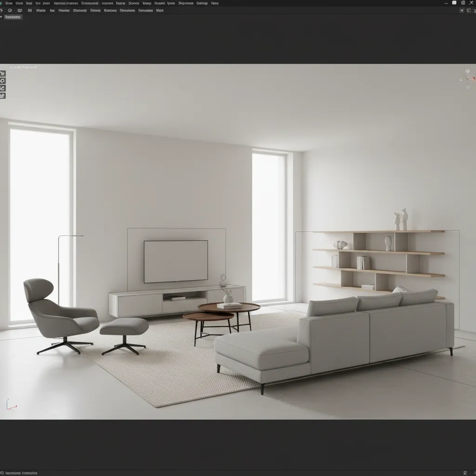Select the wall-mounted TV screen in the viewport
This screenshot has width=476, height=476.
click(176, 262)
